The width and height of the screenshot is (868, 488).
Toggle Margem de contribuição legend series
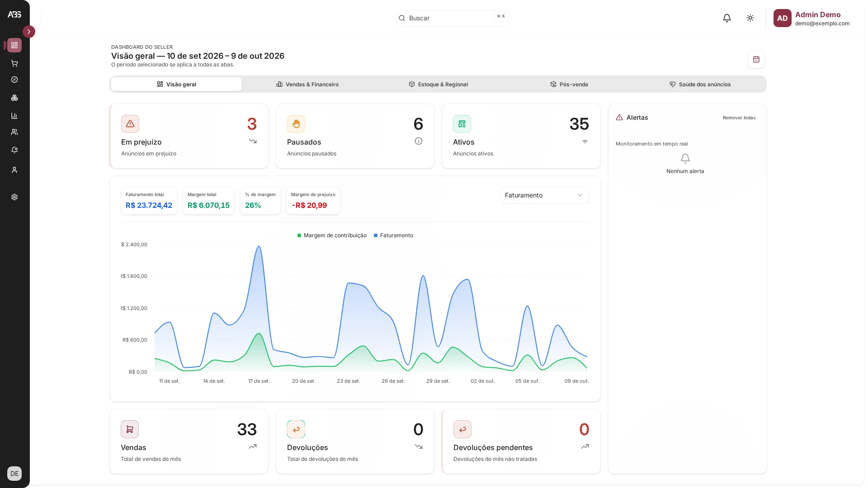(x=332, y=235)
